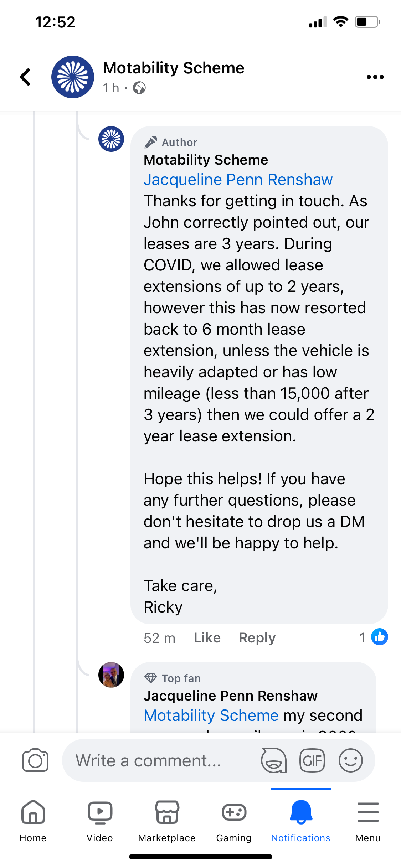Open the Motability Scheme mention link
This screenshot has height=868, width=401.
(x=211, y=715)
